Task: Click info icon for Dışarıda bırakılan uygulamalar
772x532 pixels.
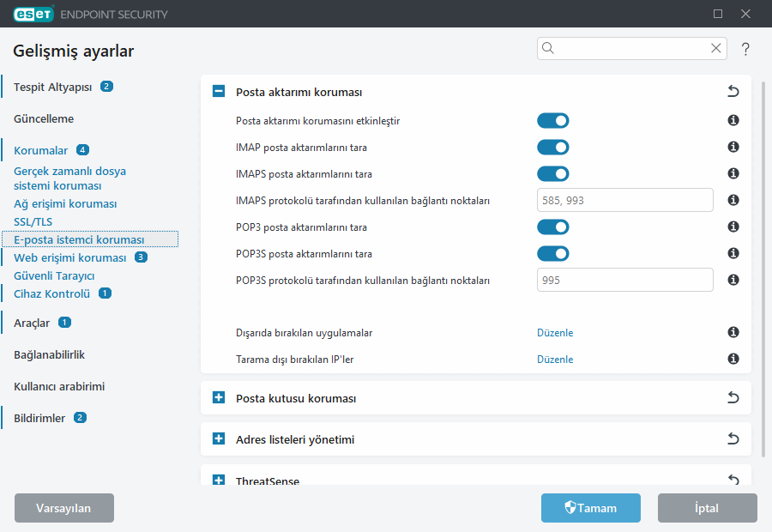Action: 733,333
